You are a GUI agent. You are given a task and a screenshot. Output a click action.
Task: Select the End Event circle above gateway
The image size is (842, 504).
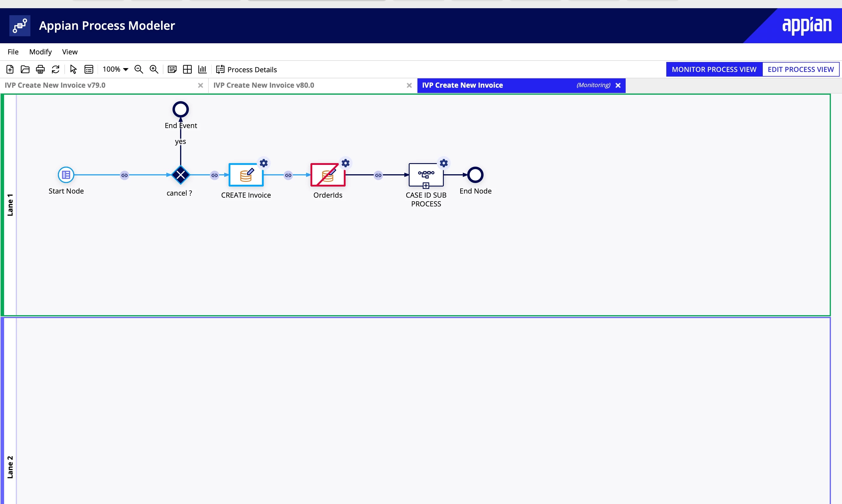[x=181, y=109]
